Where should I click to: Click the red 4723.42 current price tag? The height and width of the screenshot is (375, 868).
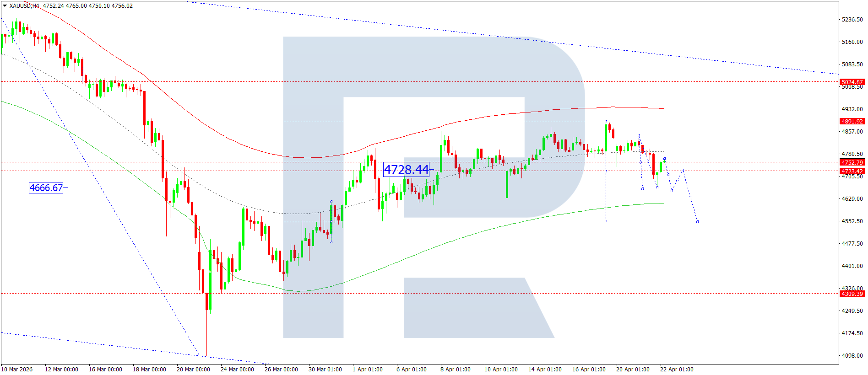(x=852, y=171)
